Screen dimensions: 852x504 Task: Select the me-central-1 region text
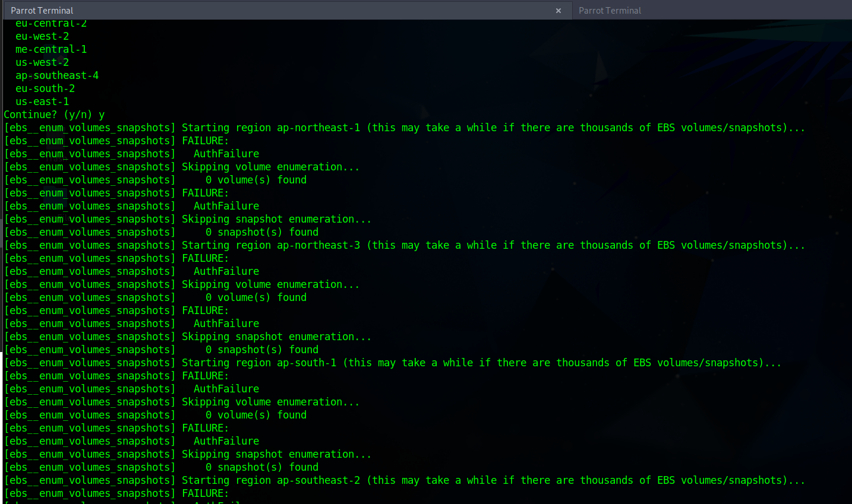[51, 49]
